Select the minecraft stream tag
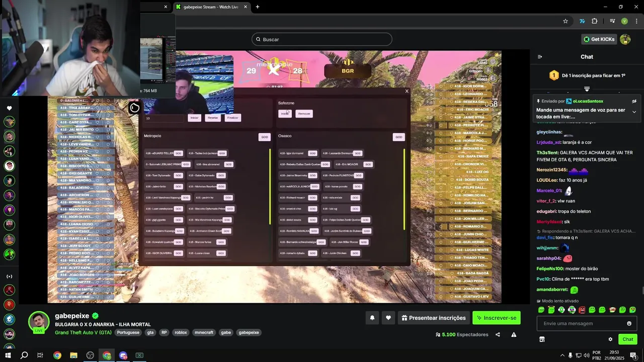 pyautogui.click(x=204, y=332)
